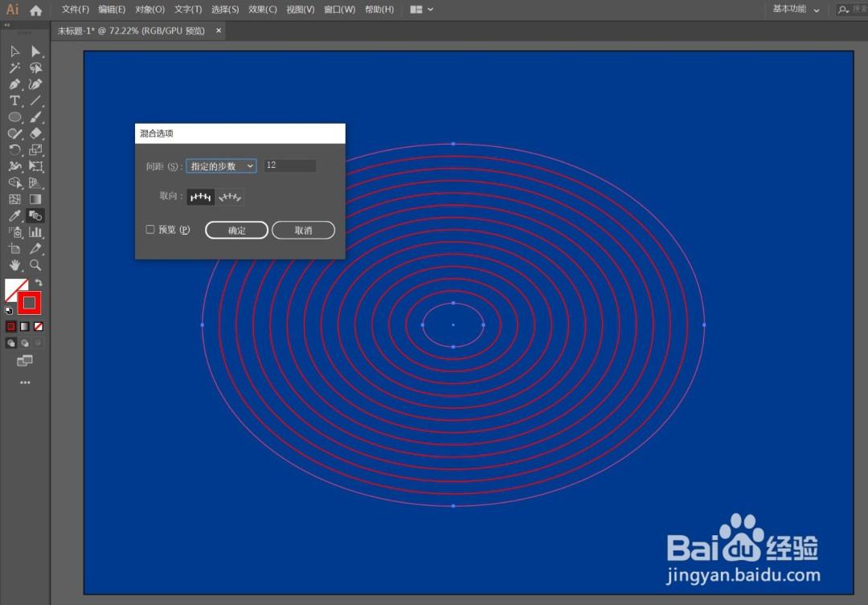Open the 视图(V) menu

point(300,10)
